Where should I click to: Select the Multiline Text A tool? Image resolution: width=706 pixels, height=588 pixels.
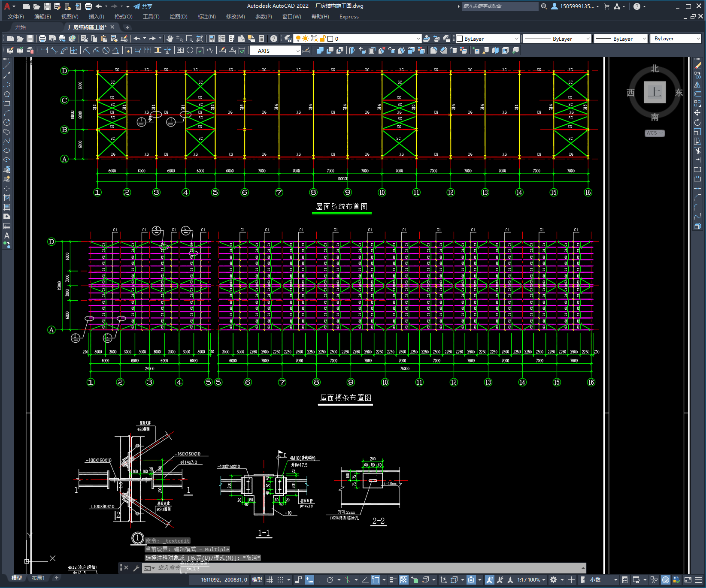pos(7,235)
